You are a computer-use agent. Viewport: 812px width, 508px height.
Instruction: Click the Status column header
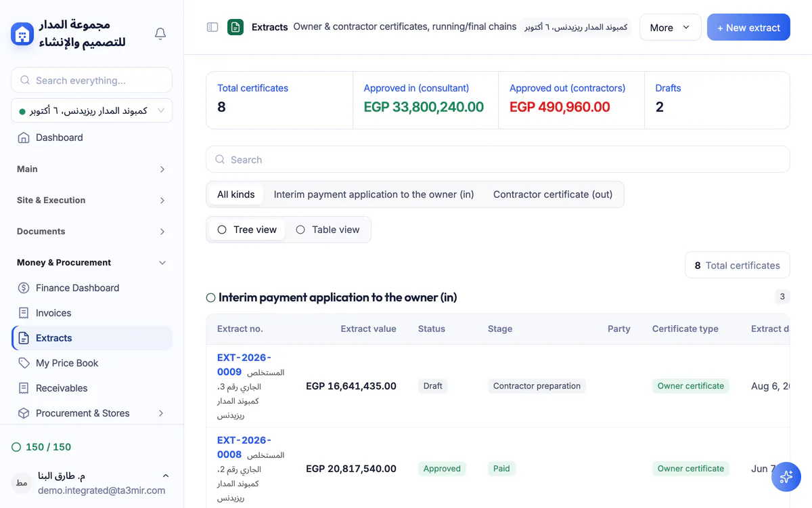pos(432,329)
